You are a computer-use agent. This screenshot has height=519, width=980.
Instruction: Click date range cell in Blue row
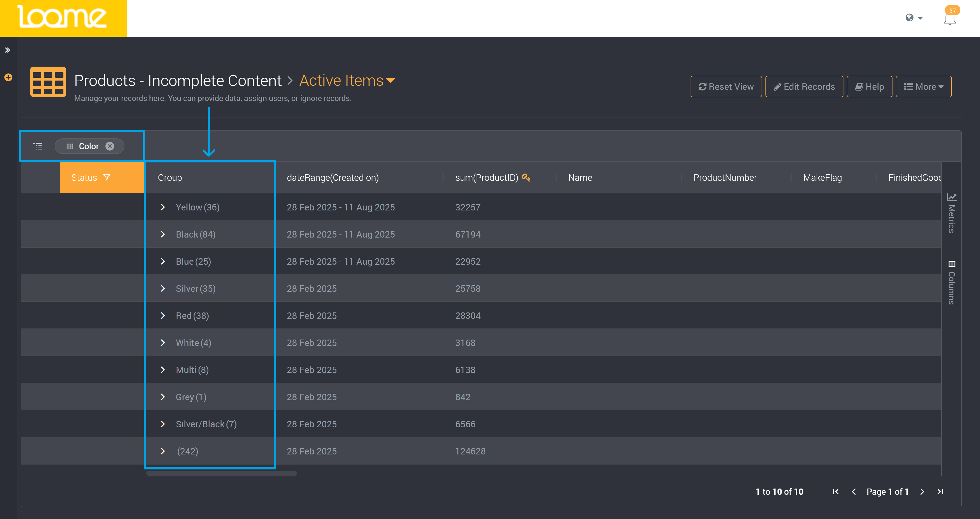click(341, 261)
